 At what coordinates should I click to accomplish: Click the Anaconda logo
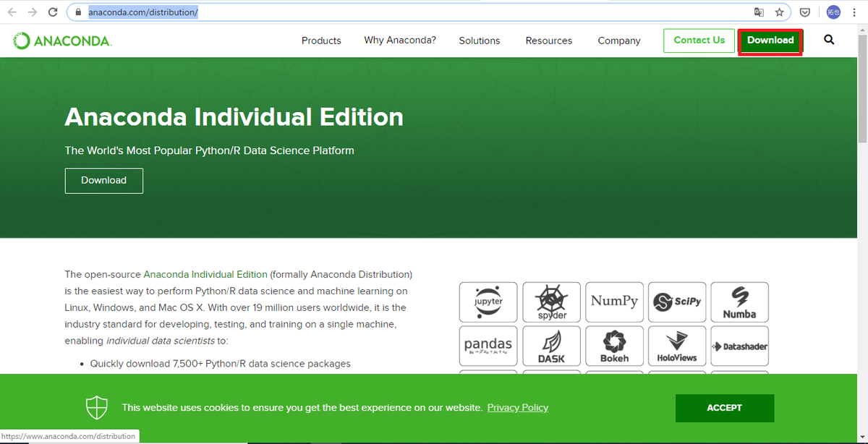click(62, 41)
